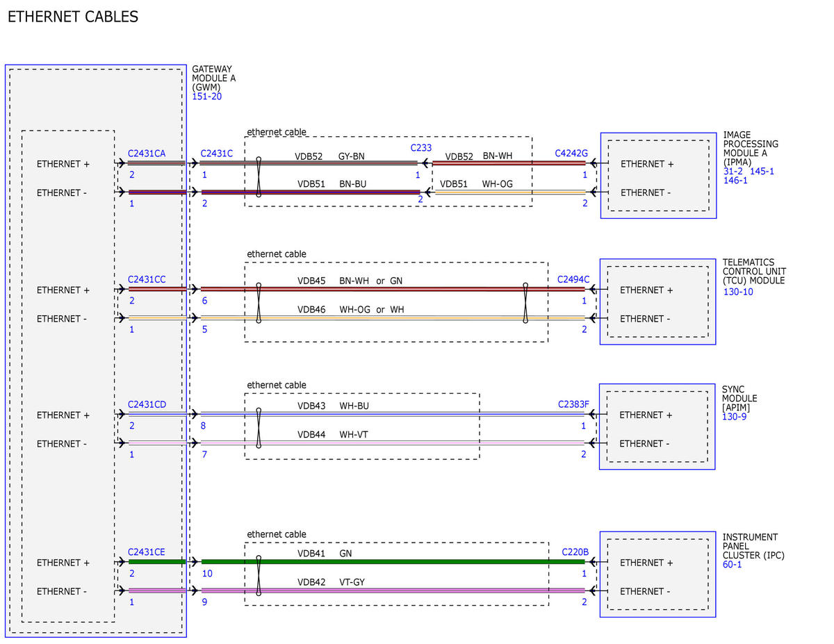The image size is (834, 644).
Task: Follow the 60-1 Instrument Panel Cluster reference
Action: [732, 565]
